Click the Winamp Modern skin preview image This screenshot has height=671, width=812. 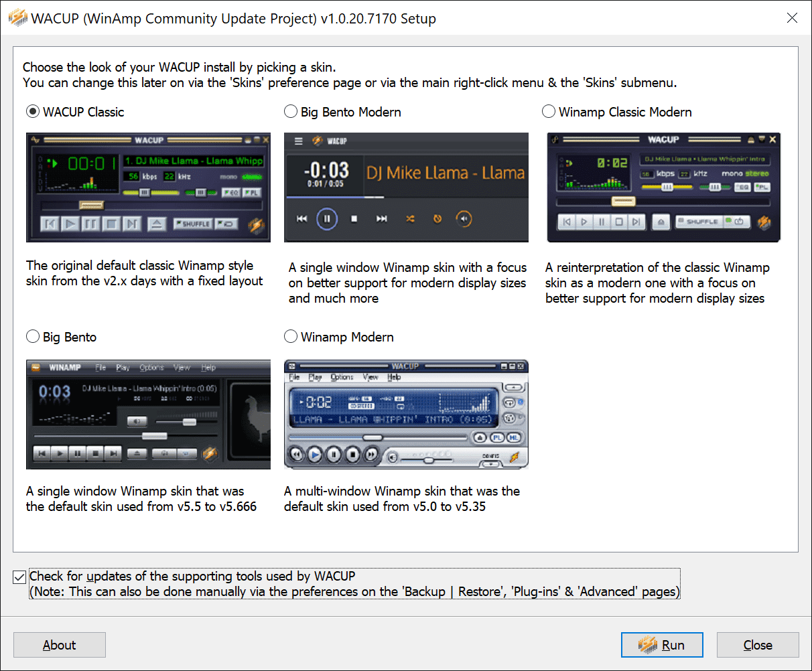click(407, 415)
